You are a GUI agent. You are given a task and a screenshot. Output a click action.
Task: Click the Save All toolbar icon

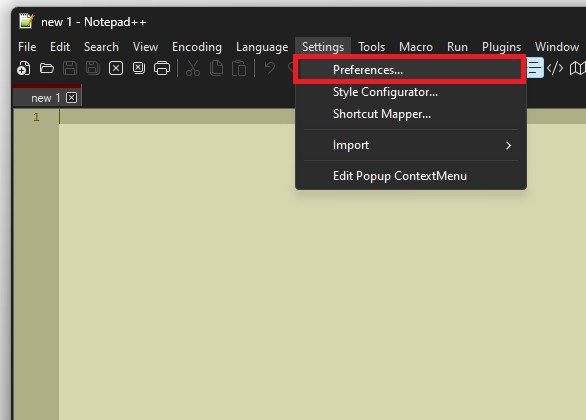tap(93, 68)
